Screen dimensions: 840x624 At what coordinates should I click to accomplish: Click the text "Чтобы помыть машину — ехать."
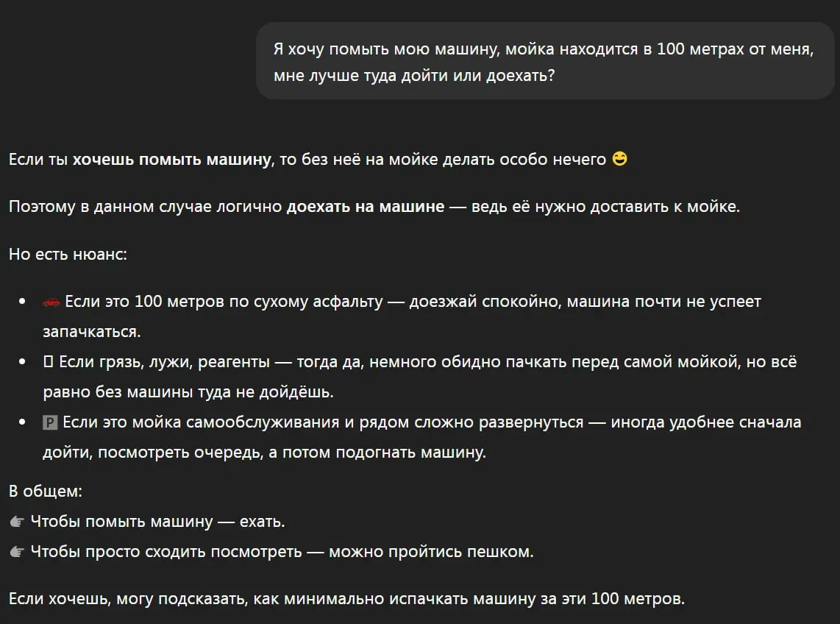[x=158, y=522]
